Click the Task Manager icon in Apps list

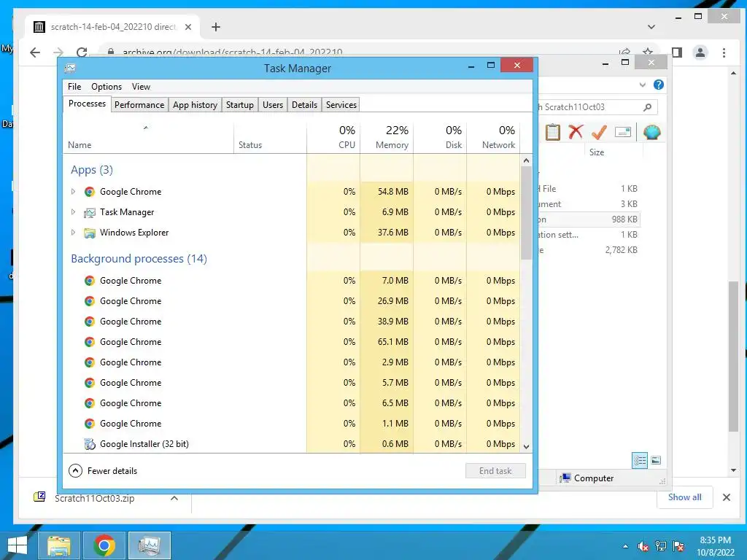pos(89,212)
